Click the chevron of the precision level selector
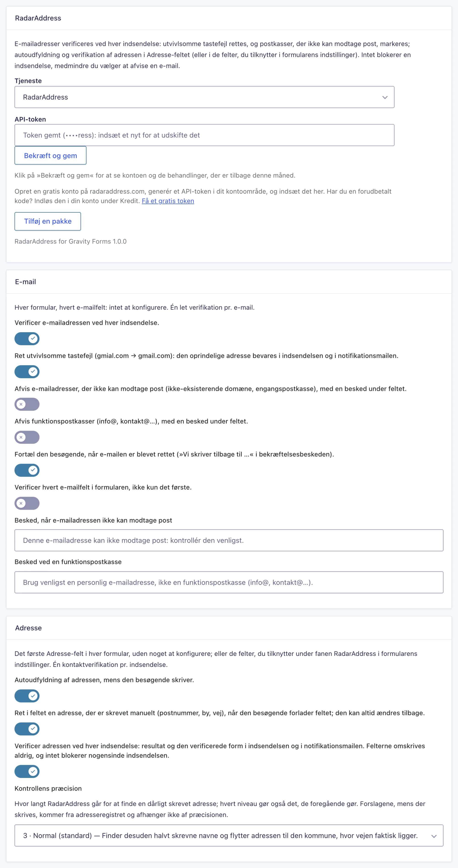458x868 pixels. [434, 836]
